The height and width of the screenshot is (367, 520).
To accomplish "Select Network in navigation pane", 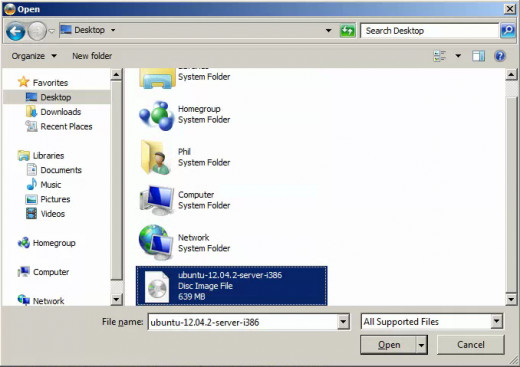I will click(x=48, y=301).
